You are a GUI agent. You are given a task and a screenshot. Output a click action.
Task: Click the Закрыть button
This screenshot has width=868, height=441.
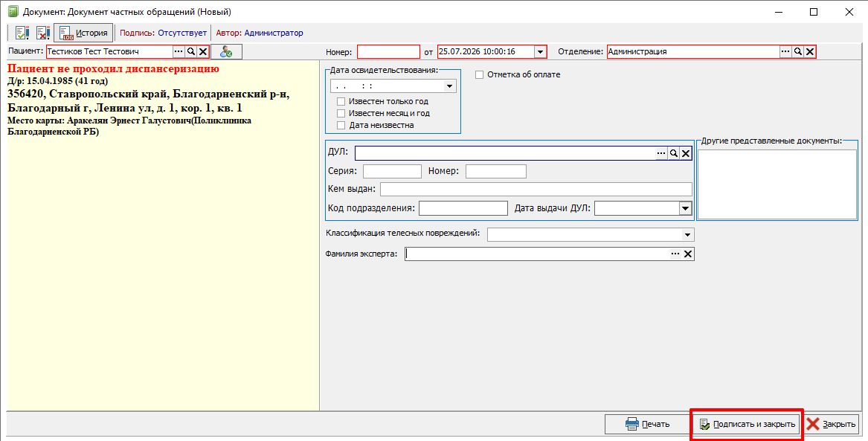click(831, 425)
